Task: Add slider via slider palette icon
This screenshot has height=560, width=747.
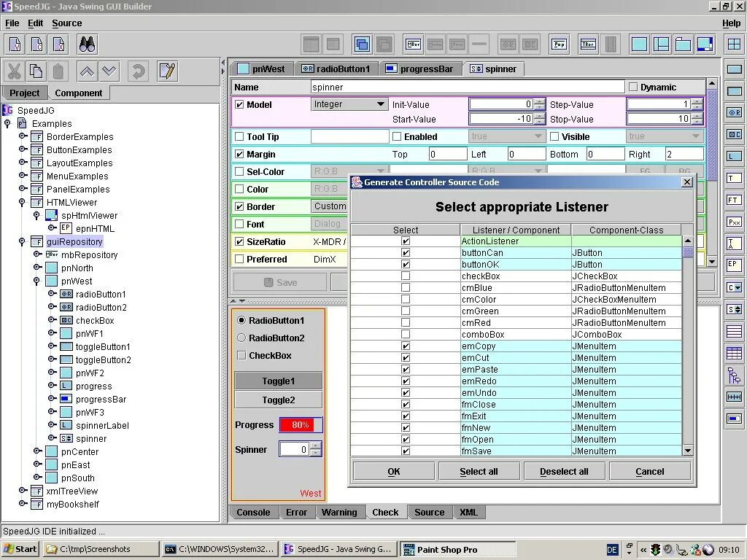Action: [734, 397]
